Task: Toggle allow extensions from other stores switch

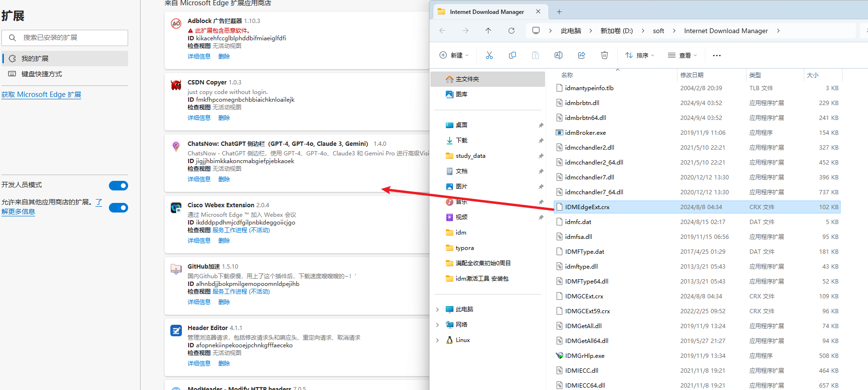Action: tap(119, 208)
